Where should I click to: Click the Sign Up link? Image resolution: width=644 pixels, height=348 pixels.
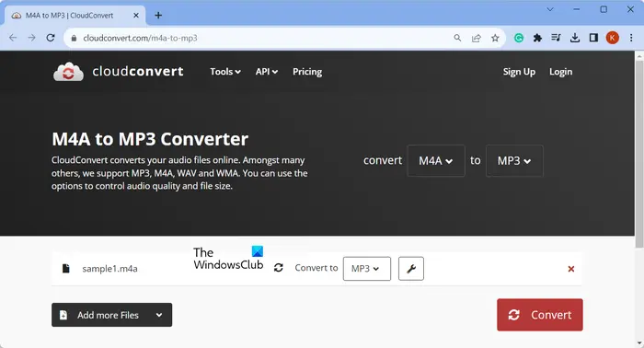519,72
